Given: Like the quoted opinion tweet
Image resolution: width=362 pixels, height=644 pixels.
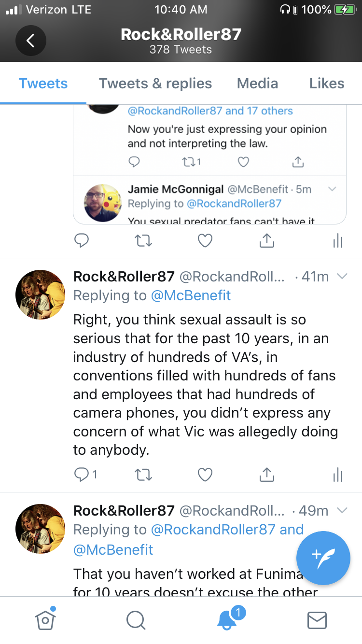Looking at the screenshot, I should tap(244, 162).
